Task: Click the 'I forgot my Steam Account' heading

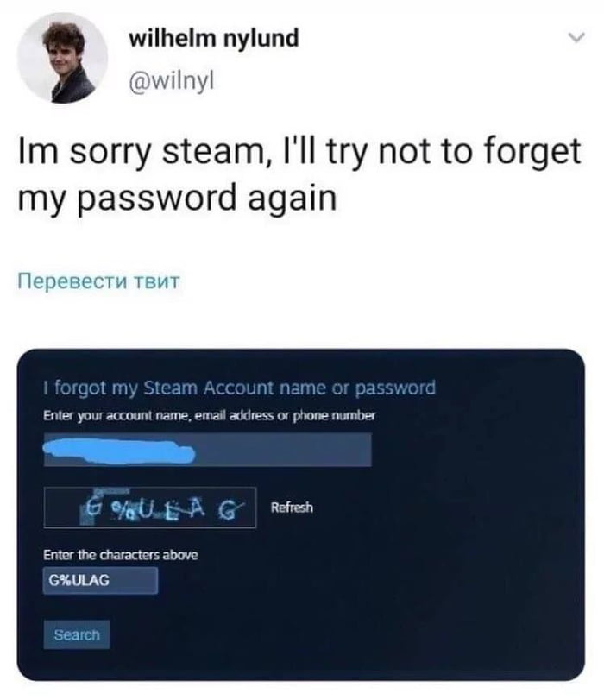Action: [239, 388]
